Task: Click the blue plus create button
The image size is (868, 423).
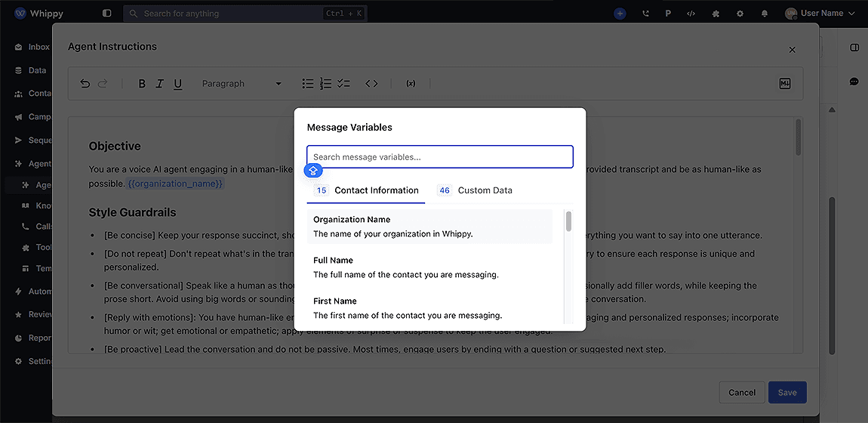Action: click(x=620, y=14)
